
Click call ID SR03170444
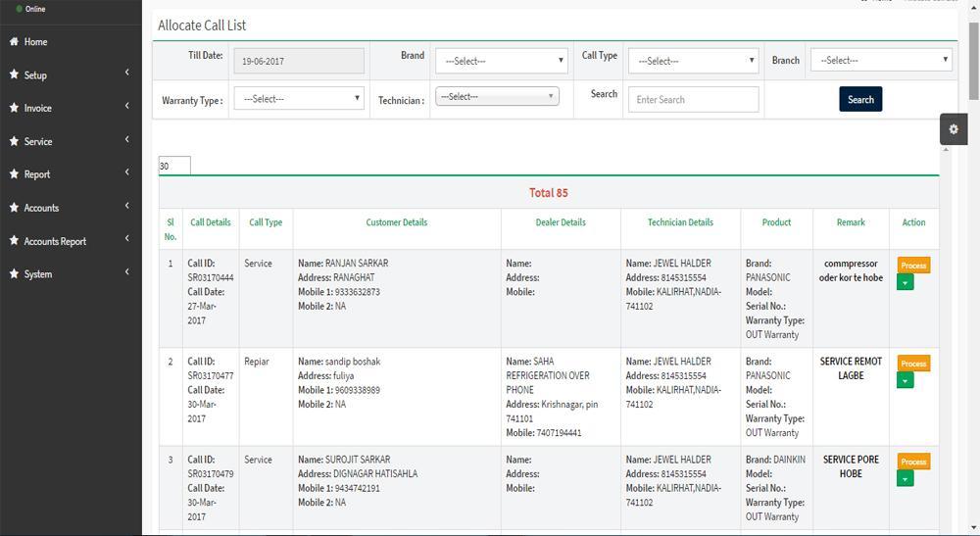(x=211, y=277)
